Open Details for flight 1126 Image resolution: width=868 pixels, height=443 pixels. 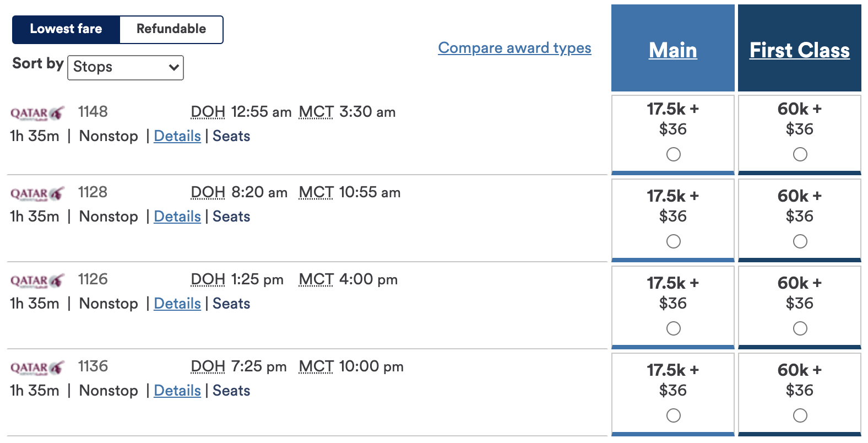click(177, 304)
